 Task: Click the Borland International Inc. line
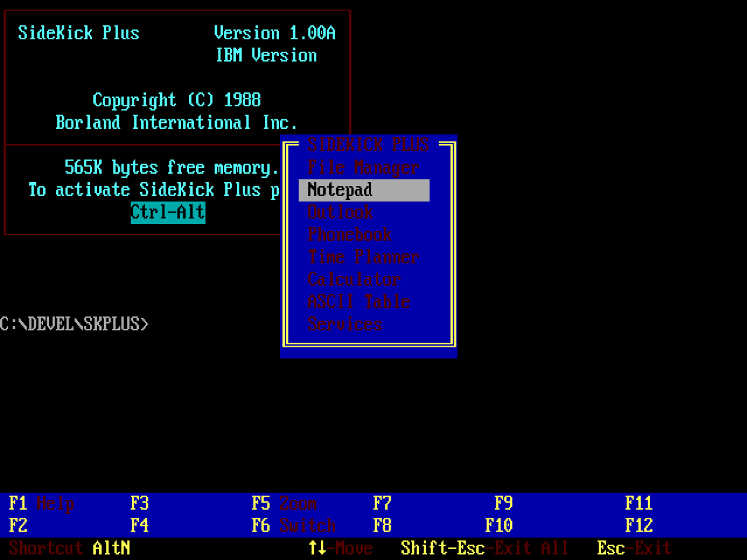click(177, 123)
